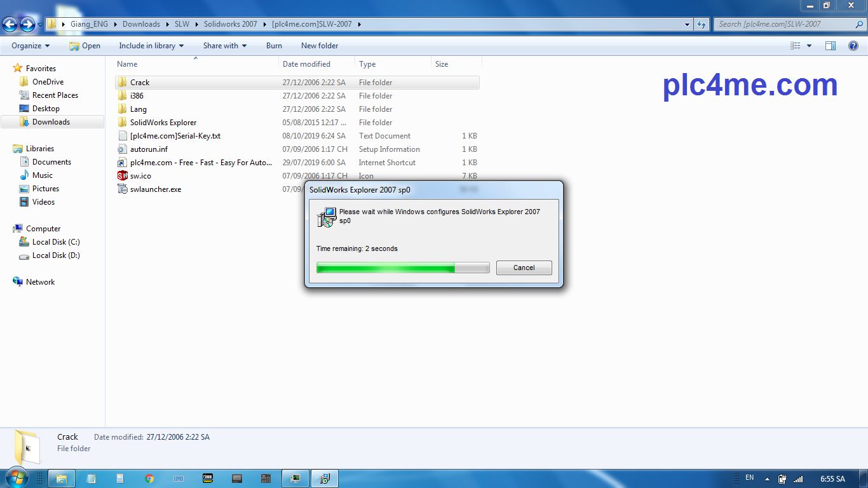Click Burn in the toolbar
The image size is (868, 488).
coord(274,46)
